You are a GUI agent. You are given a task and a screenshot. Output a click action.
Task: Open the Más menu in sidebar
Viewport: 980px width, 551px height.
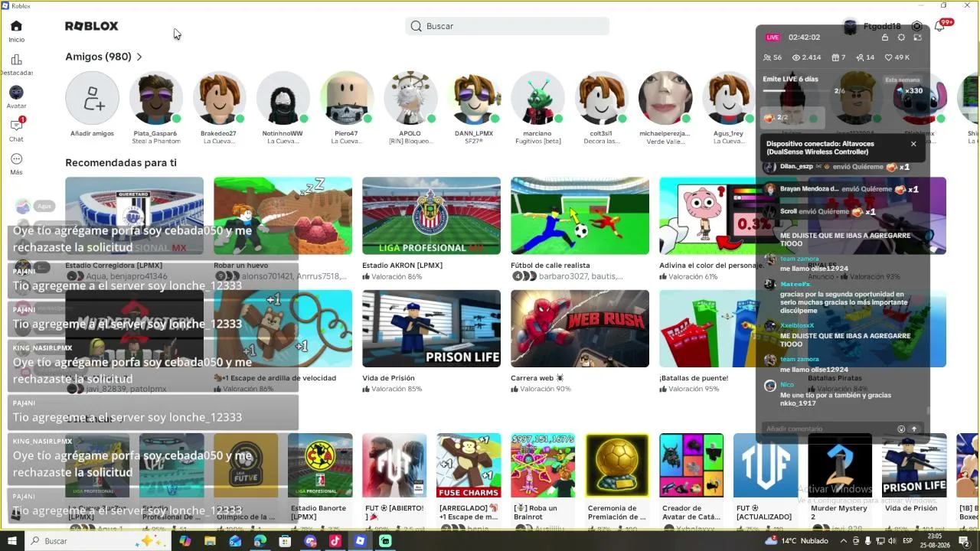pyautogui.click(x=16, y=164)
